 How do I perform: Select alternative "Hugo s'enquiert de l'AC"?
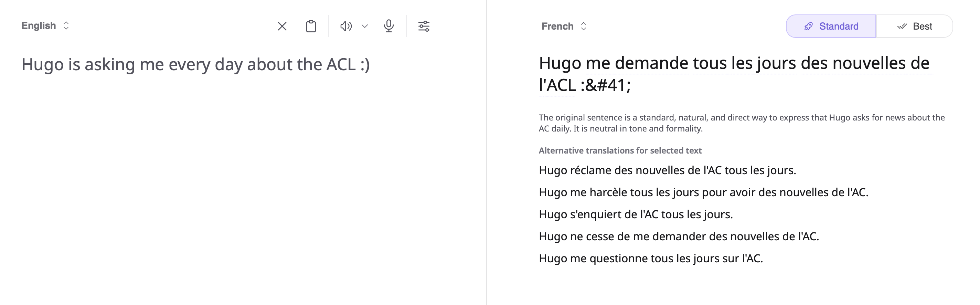[x=636, y=214]
